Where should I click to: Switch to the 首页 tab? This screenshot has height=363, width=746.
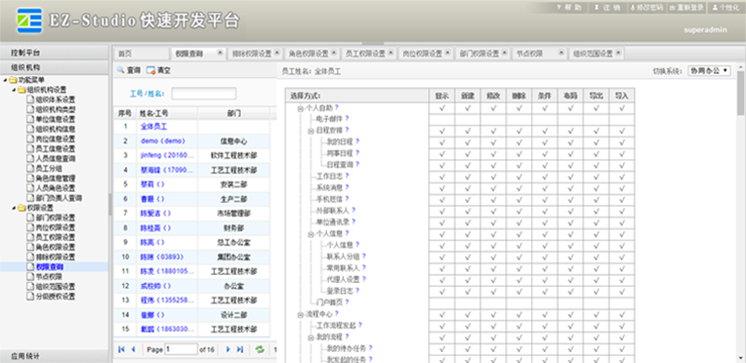click(141, 54)
